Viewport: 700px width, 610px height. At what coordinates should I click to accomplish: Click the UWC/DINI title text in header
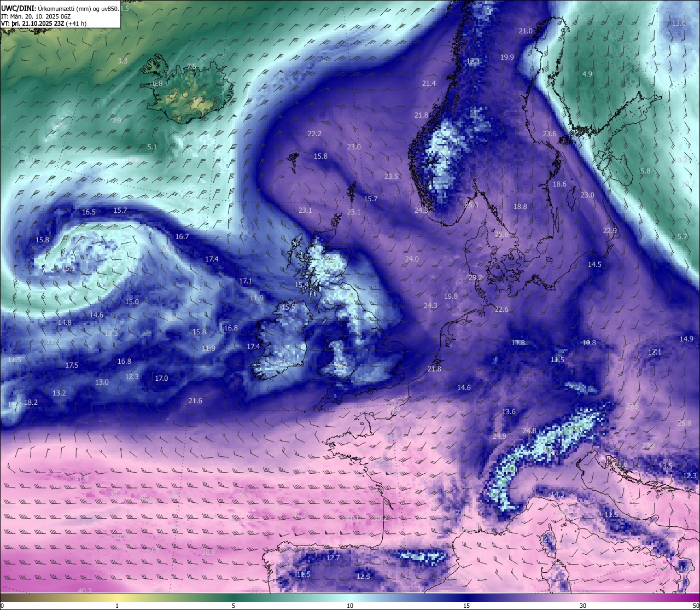coord(19,9)
